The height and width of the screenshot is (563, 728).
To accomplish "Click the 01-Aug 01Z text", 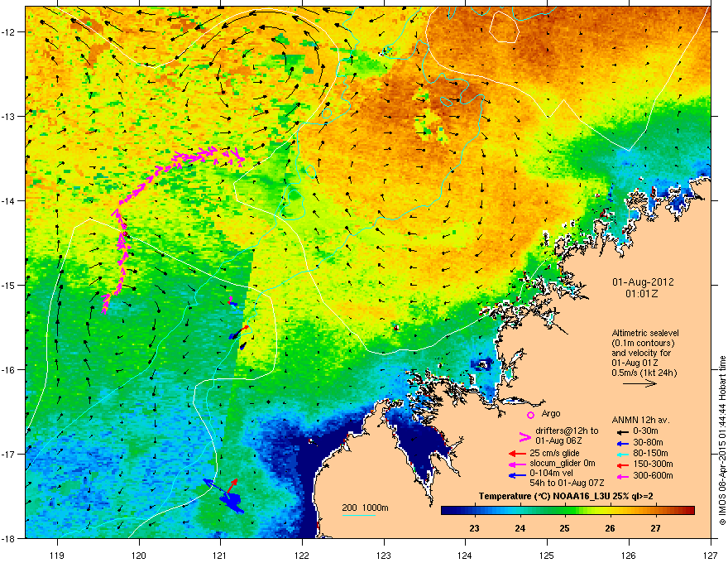I will [635, 363].
